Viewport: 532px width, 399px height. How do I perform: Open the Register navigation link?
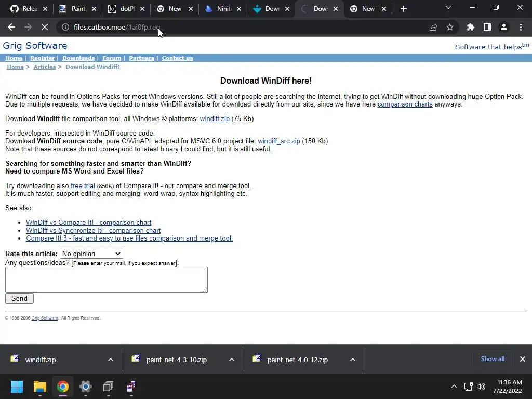(x=43, y=58)
